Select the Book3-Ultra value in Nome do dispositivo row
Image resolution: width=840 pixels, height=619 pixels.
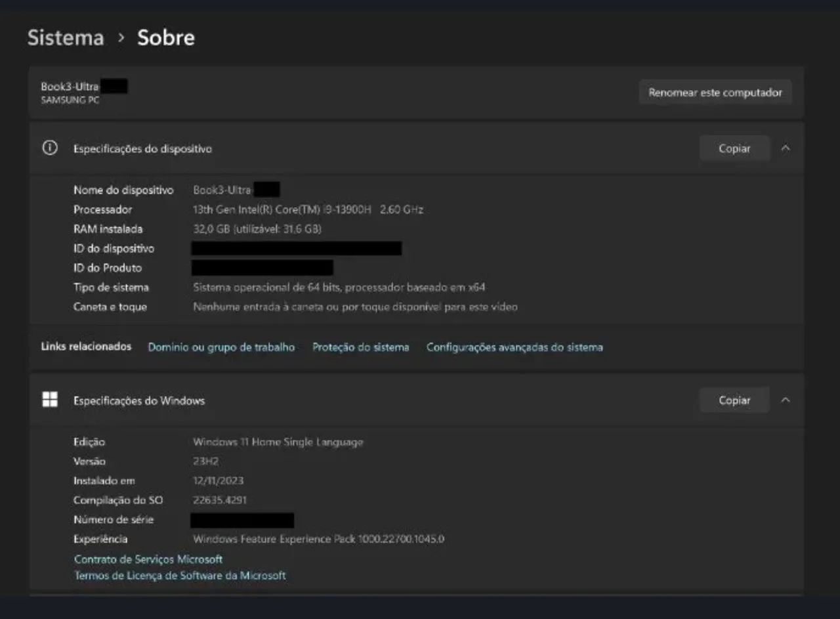tap(222, 190)
